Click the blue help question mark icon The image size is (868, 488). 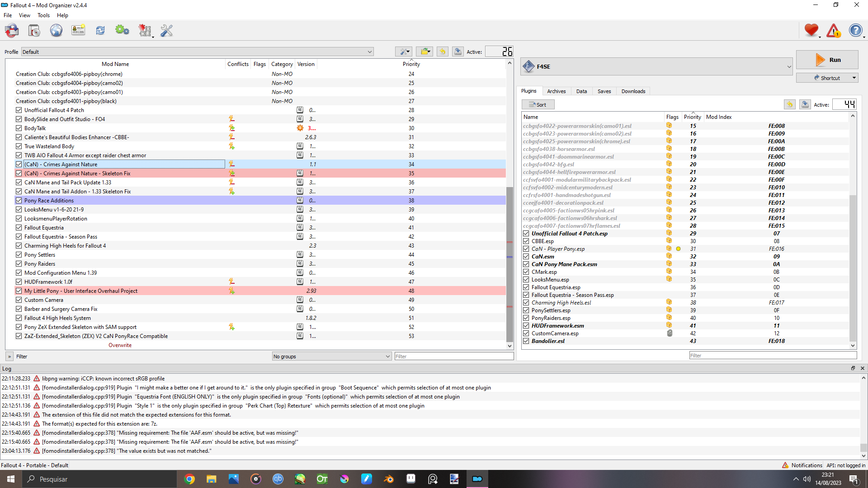[x=855, y=31]
